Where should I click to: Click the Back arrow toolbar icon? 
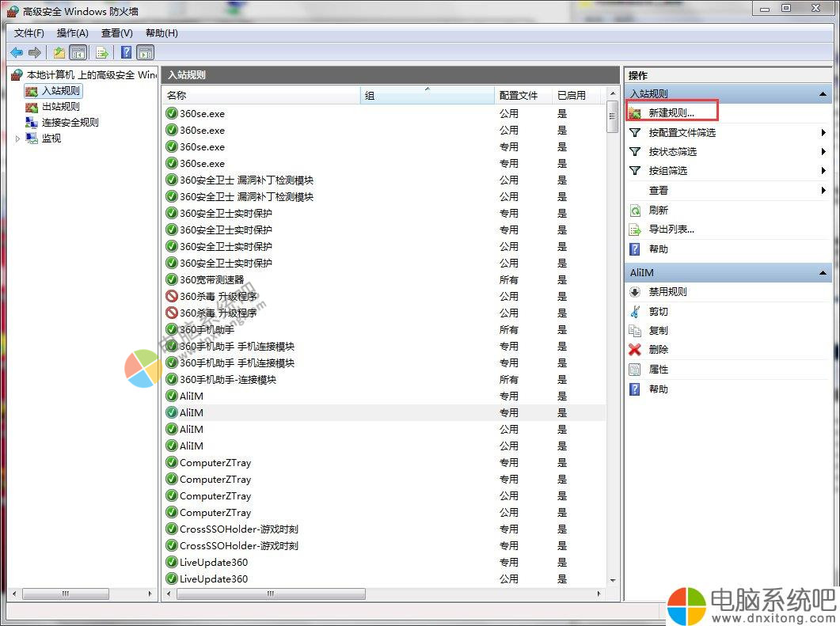pyautogui.click(x=17, y=52)
